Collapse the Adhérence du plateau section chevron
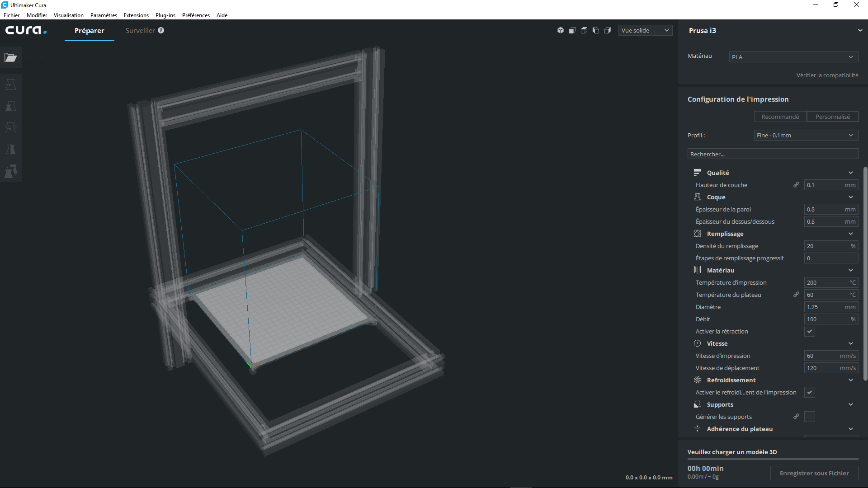This screenshot has height=488, width=868. pyautogui.click(x=851, y=429)
